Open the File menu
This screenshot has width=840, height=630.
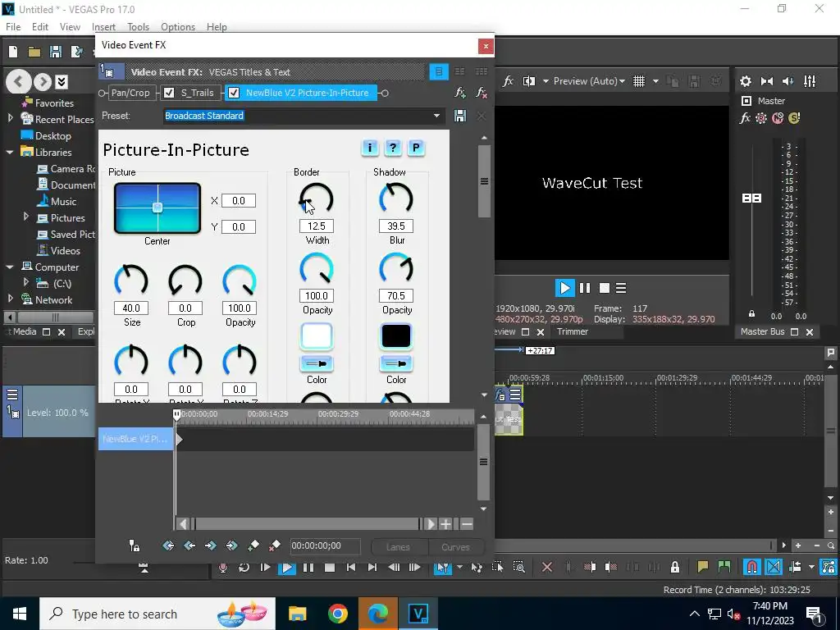click(x=13, y=27)
